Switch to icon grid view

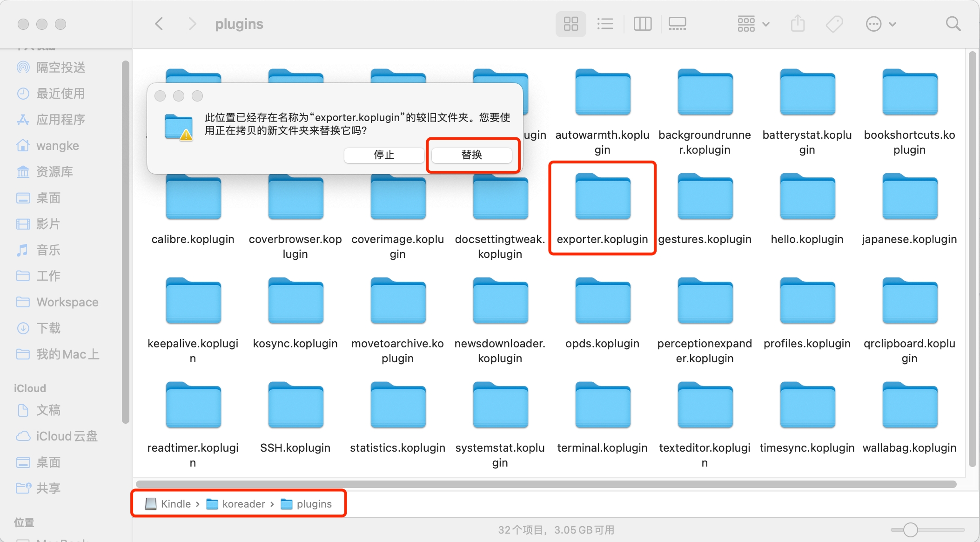[571, 24]
